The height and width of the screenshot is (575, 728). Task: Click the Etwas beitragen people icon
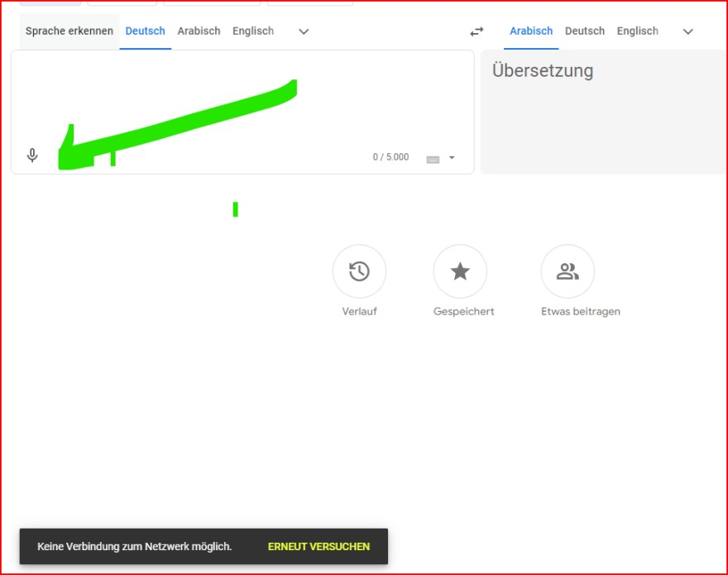point(568,271)
